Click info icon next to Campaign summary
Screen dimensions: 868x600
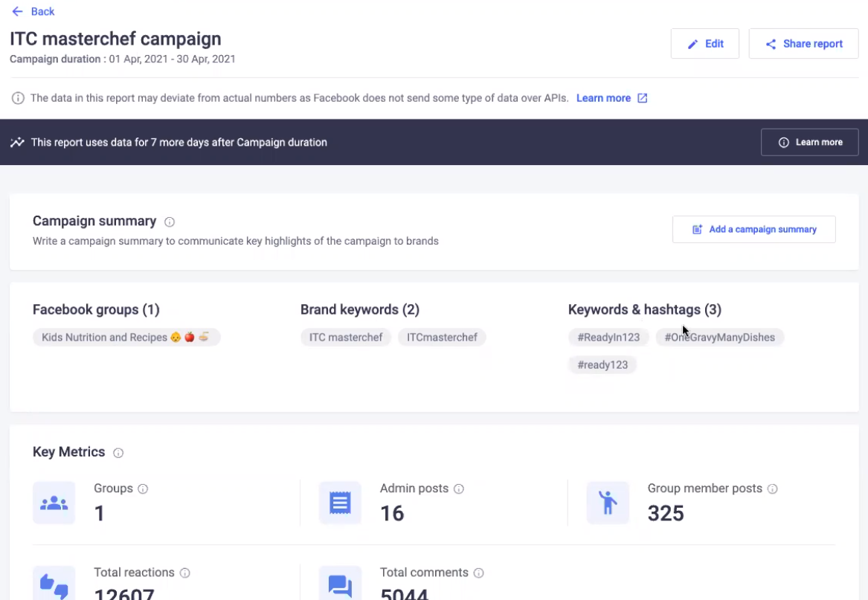(170, 222)
